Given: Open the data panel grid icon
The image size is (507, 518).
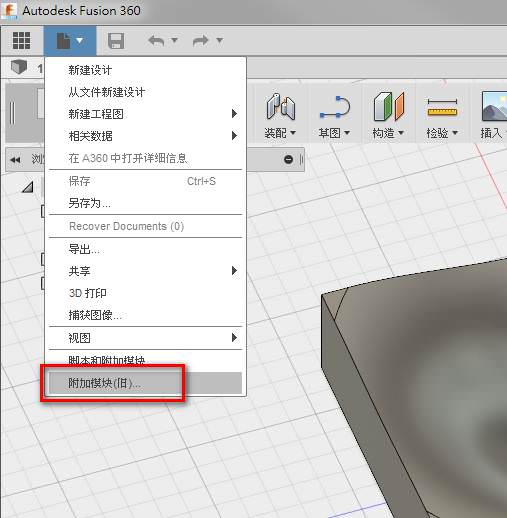Looking at the screenshot, I should (x=21, y=41).
